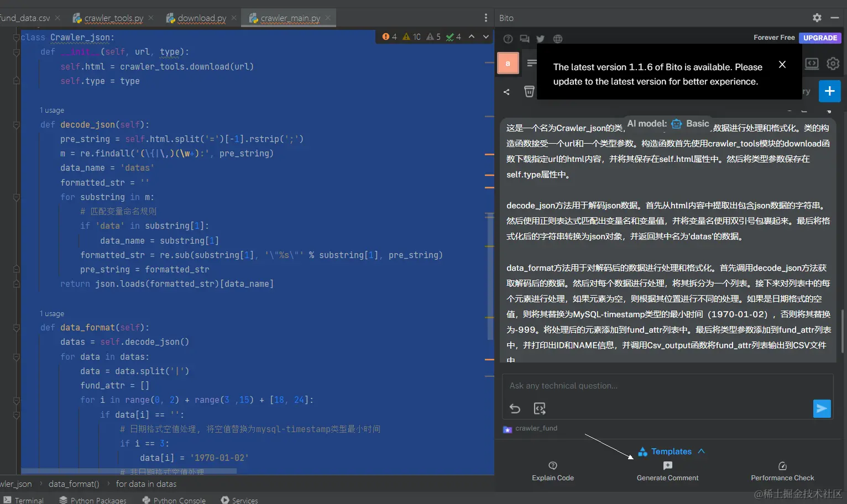Click '1 usage' hint above data_format
Screen dimensions: 847x504
coord(52,314)
